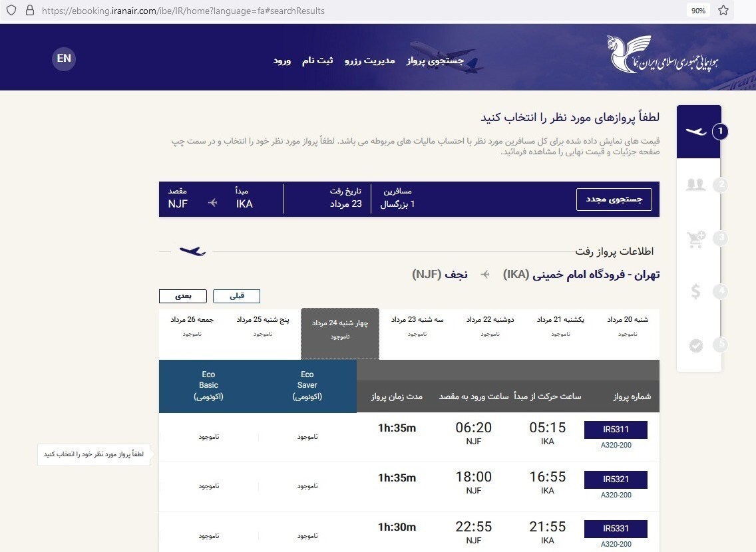Open the ورود menu item
The image size is (756, 552).
(x=282, y=61)
